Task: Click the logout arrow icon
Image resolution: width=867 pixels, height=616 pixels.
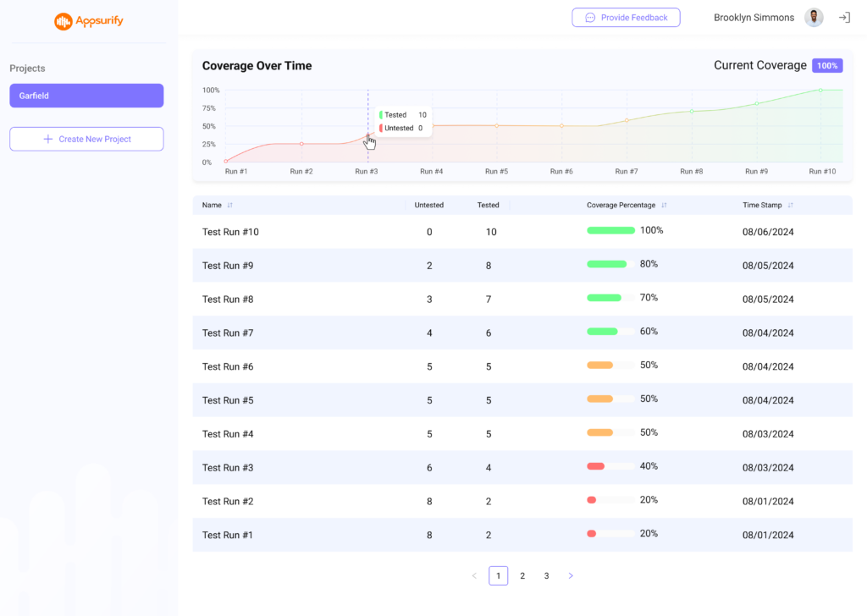Action: [x=844, y=18]
